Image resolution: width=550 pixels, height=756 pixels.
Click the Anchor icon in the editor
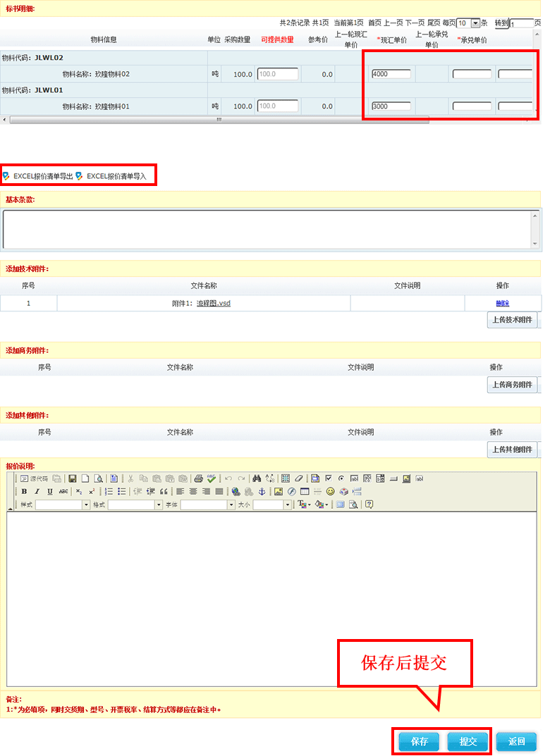[x=262, y=491]
